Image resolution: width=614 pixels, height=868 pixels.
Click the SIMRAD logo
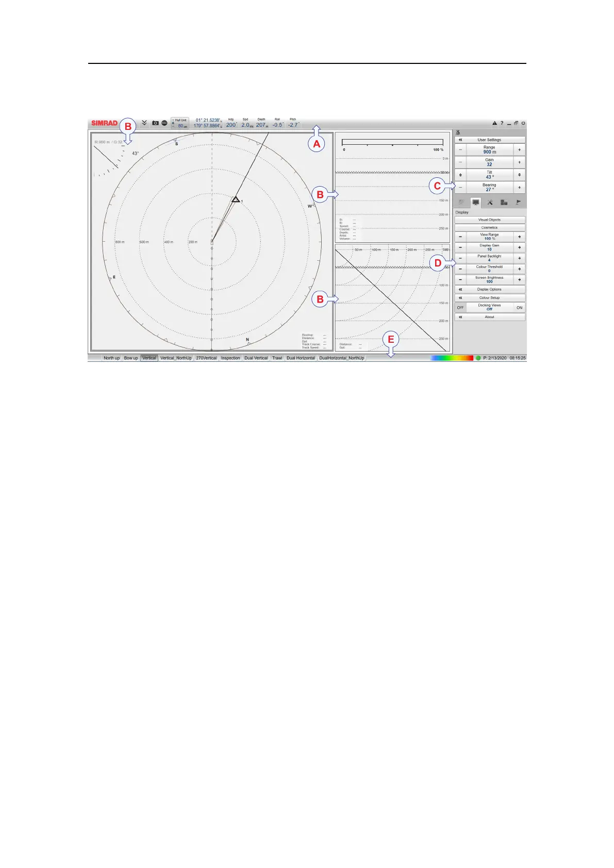click(105, 123)
